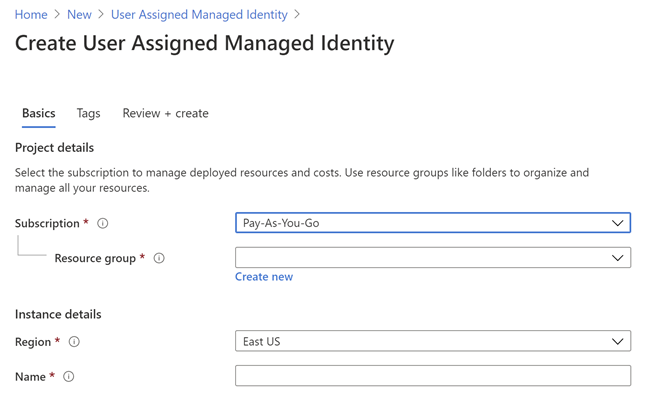Navigate to New in the breadcrumb
This screenshot has width=650, height=403.
click(79, 15)
